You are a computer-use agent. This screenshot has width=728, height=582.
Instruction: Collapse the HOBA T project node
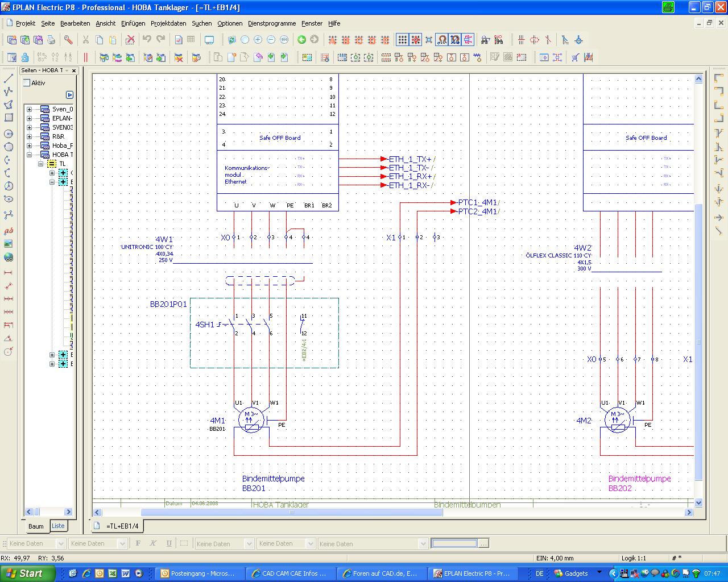click(29, 155)
